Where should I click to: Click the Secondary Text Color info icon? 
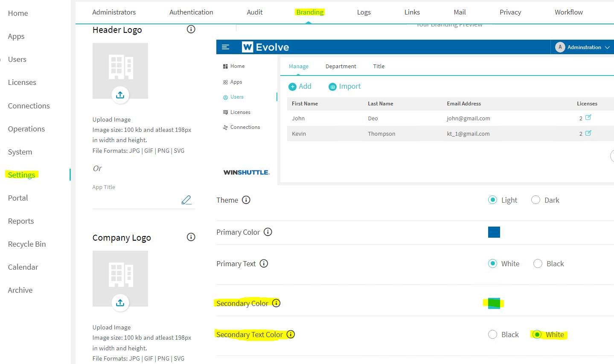coord(291,335)
